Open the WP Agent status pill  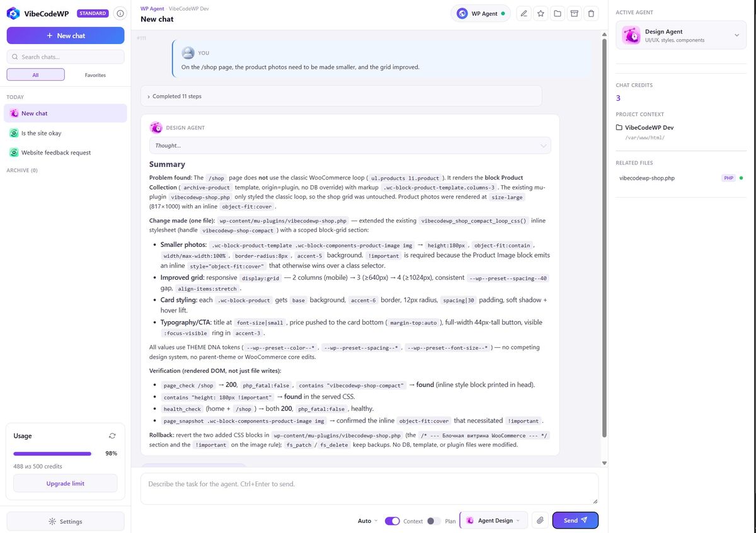point(481,13)
